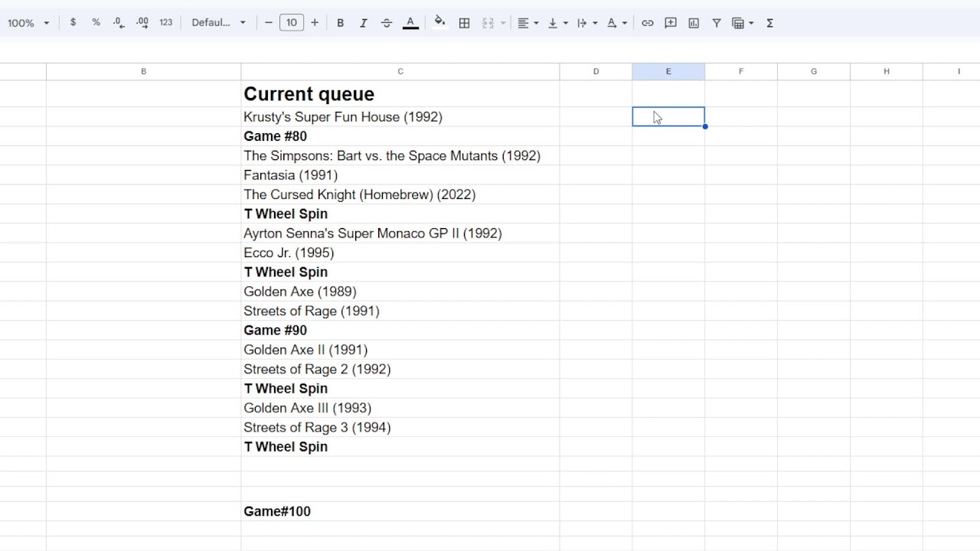Select "Streets of Rage 3 (1994)" cell
The width and height of the screenshot is (980, 551).
[x=400, y=427]
